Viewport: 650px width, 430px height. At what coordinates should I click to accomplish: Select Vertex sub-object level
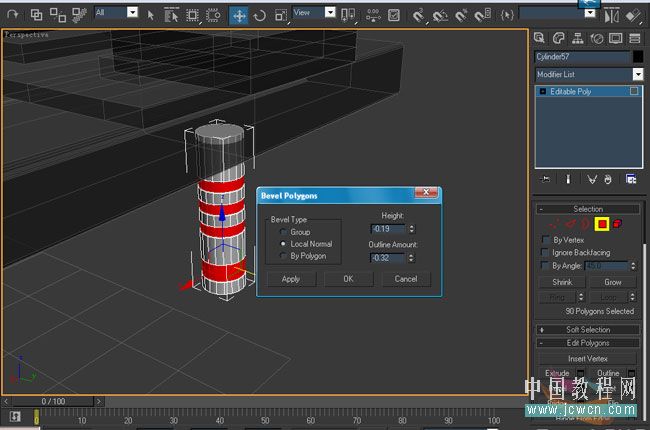554,224
